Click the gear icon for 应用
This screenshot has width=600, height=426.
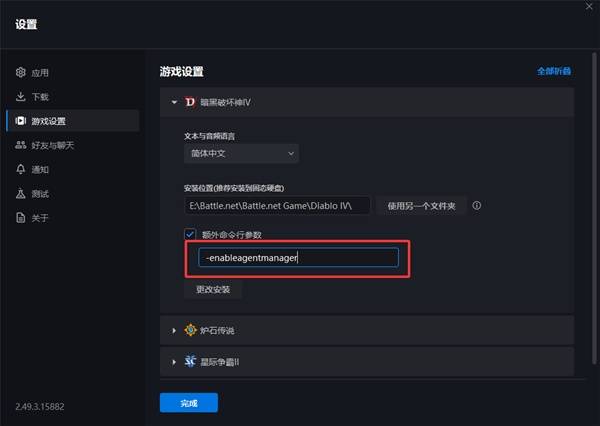21,73
